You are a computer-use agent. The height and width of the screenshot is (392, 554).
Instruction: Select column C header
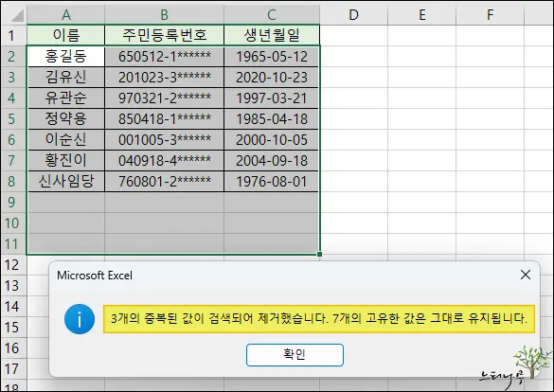coord(272,14)
